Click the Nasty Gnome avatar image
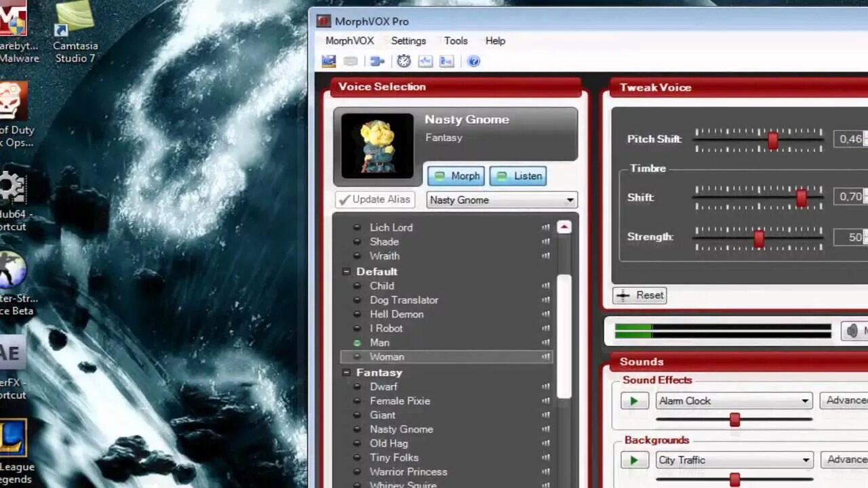Viewport: 868px width, 488px height. click(377, 146)
